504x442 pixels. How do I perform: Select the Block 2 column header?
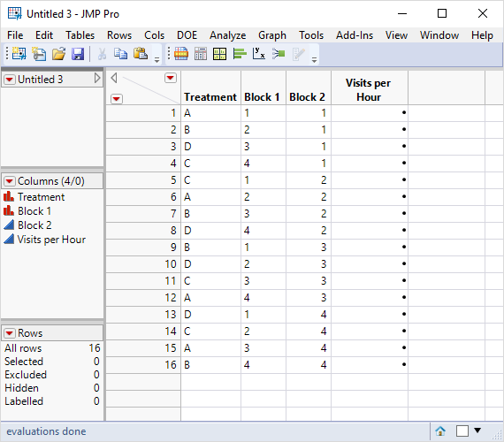[x=309, y=88]
